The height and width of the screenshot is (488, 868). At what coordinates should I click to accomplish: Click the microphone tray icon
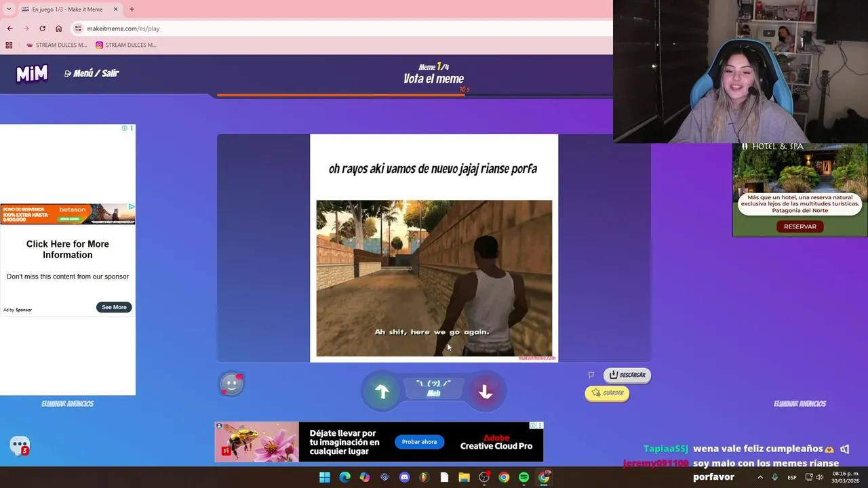click(x=774, y=477)
